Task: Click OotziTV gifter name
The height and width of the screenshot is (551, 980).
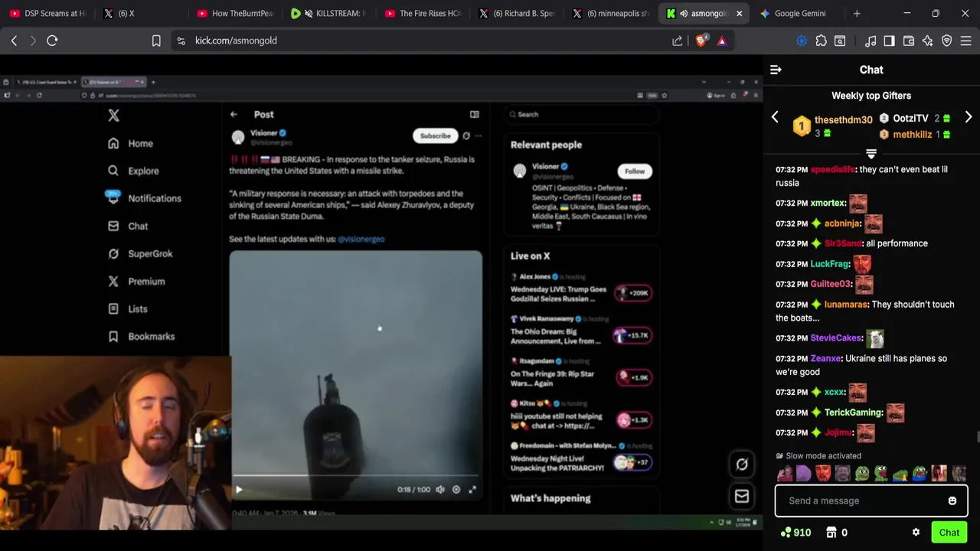Action: (x=910, y=119)
